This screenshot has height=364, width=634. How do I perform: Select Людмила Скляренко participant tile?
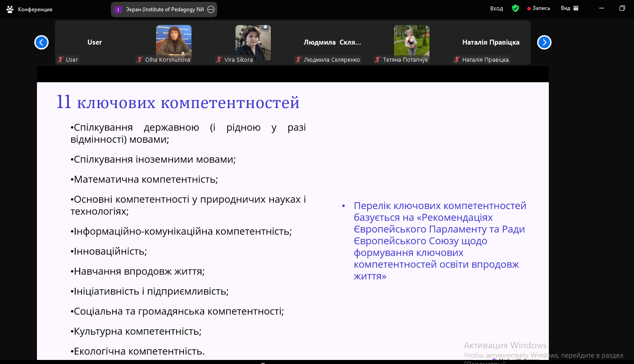333,42
